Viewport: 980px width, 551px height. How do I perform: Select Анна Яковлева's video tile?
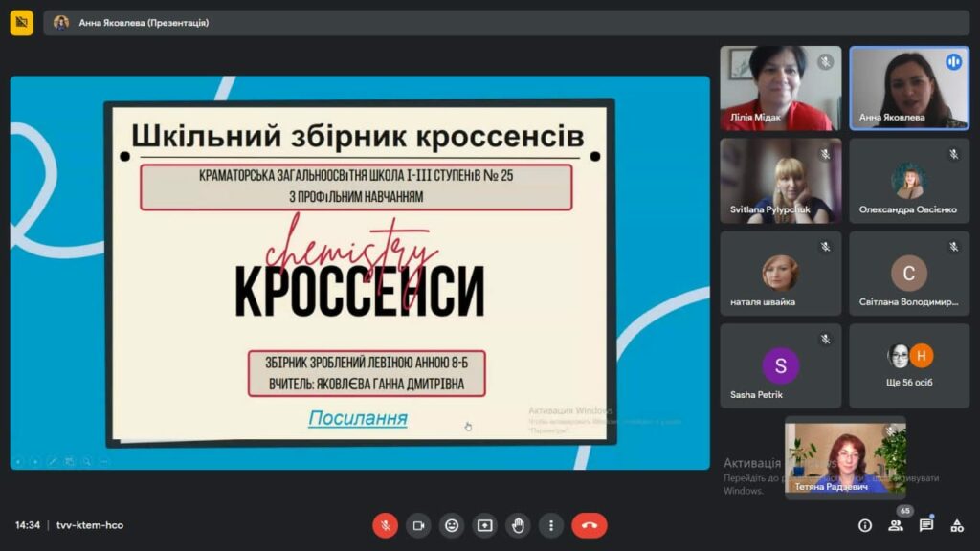tap(909, 88)
